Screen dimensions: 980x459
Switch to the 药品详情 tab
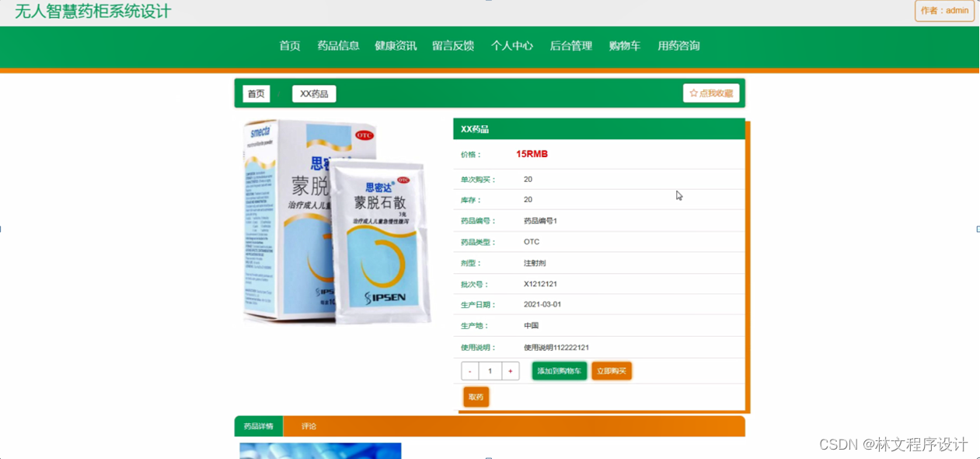[x=259, y=426]
